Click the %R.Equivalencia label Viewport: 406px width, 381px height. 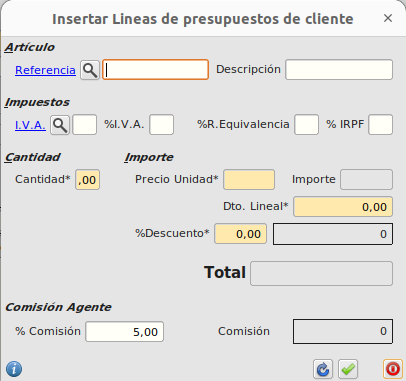243,124
